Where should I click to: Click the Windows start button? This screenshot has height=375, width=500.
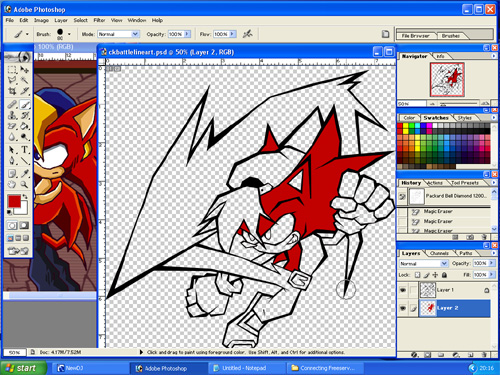coord(23,368)
